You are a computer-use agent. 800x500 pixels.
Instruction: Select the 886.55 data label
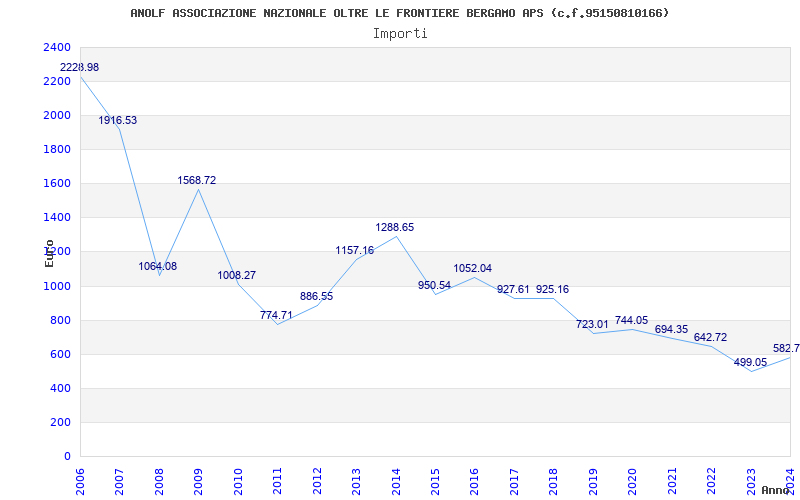coord(316,296)
